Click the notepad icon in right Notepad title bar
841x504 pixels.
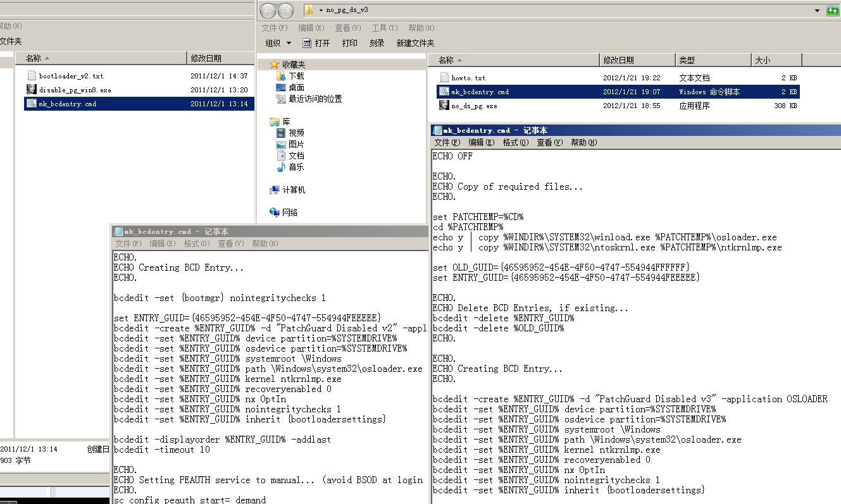click(437, 130)
